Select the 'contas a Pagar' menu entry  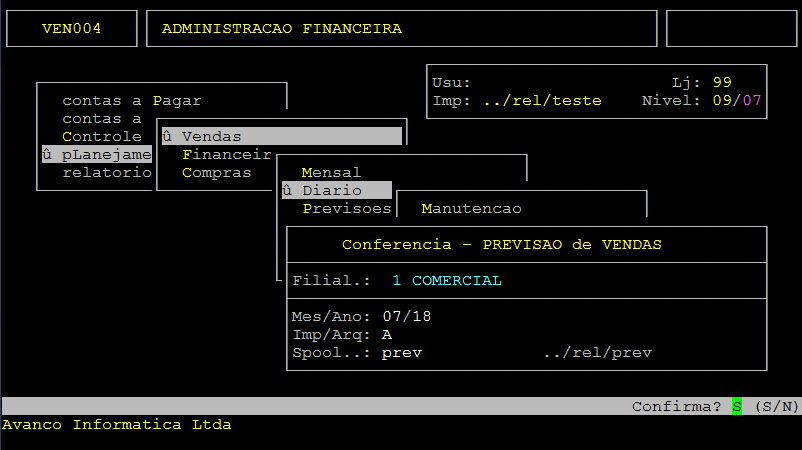tap(131, 100)
